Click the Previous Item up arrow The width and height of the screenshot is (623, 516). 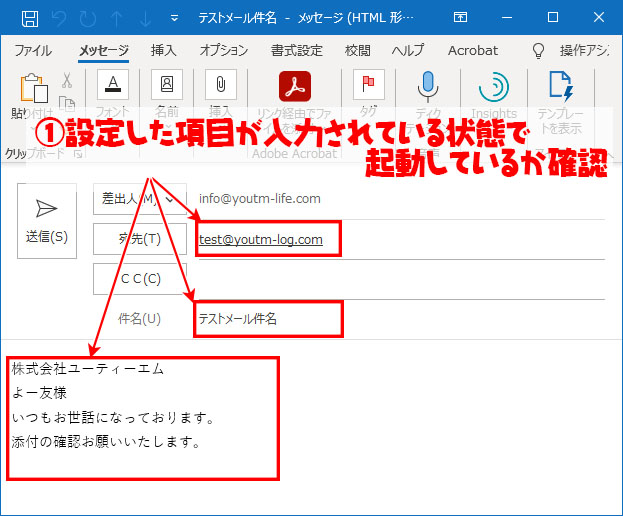[116, 18]
